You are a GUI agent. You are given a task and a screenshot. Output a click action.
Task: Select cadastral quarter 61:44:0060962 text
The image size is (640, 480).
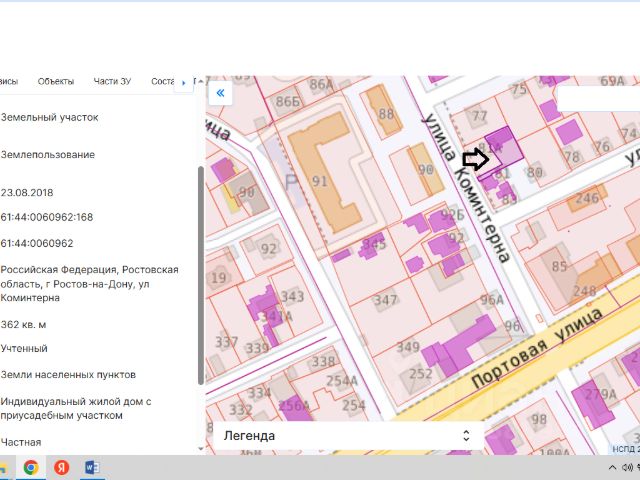tap(37, 243)
